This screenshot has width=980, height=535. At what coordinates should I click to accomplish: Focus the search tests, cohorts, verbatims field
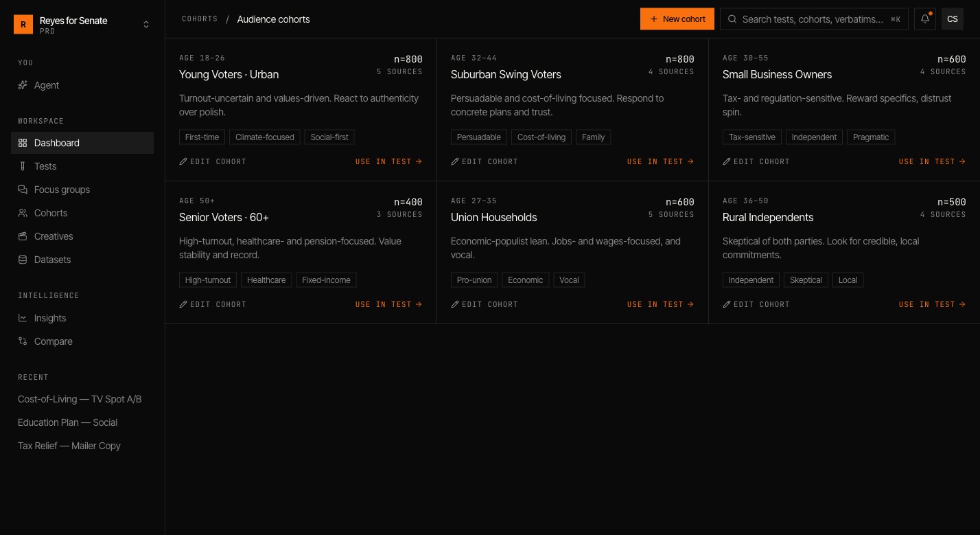(x=814, y=19)
